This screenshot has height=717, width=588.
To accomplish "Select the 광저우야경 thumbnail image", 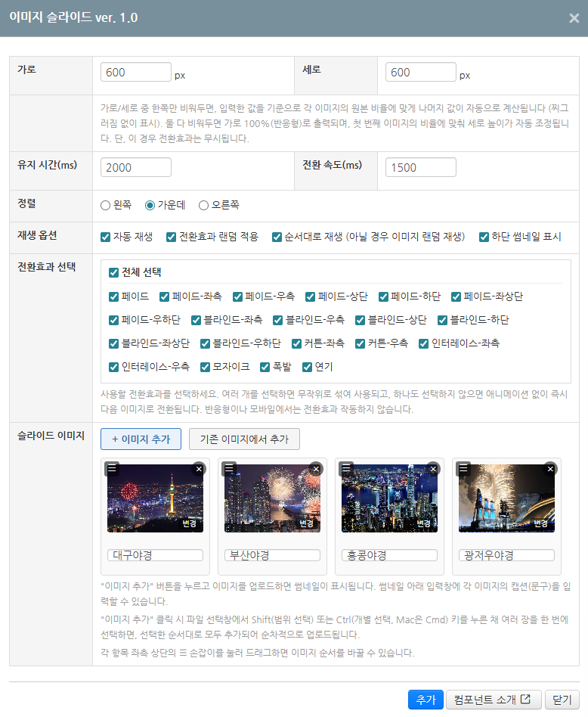I will 506,498.
